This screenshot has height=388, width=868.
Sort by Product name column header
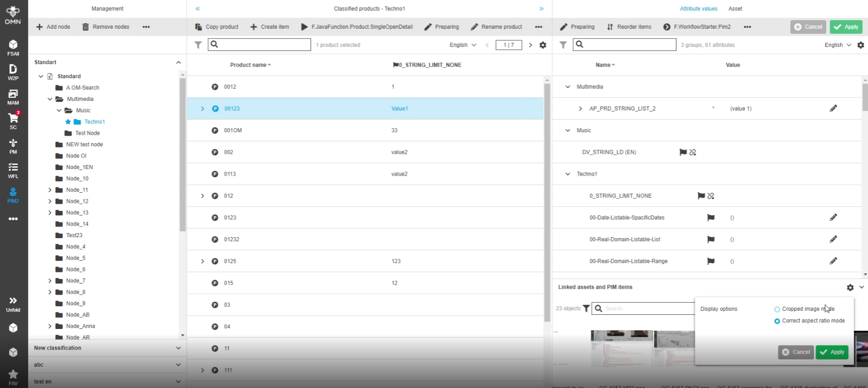[250, 65]
